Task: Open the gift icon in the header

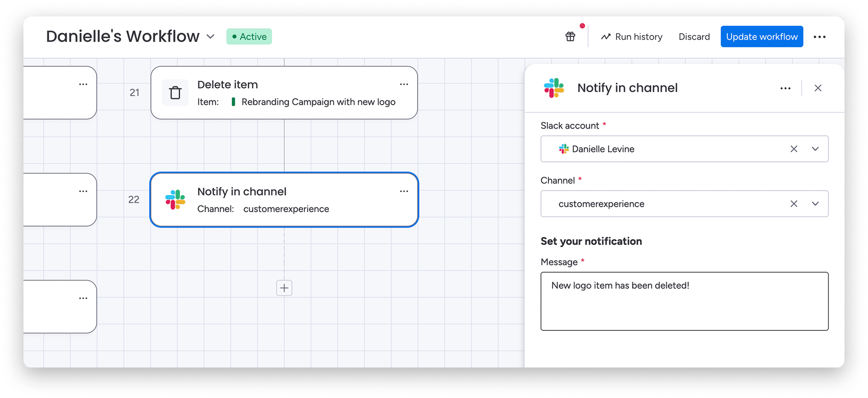Action: pos(570,37)
